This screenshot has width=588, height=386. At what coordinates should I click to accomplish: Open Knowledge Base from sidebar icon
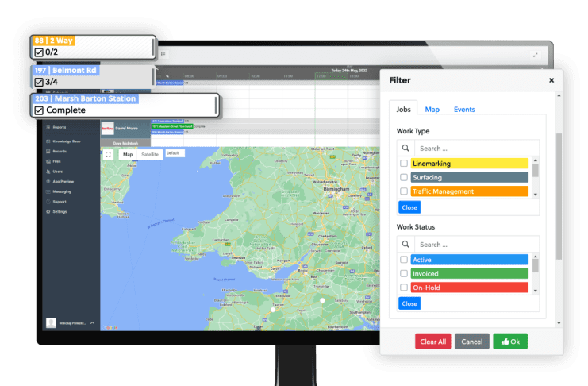pyautogui.click(x=48, y=141)
